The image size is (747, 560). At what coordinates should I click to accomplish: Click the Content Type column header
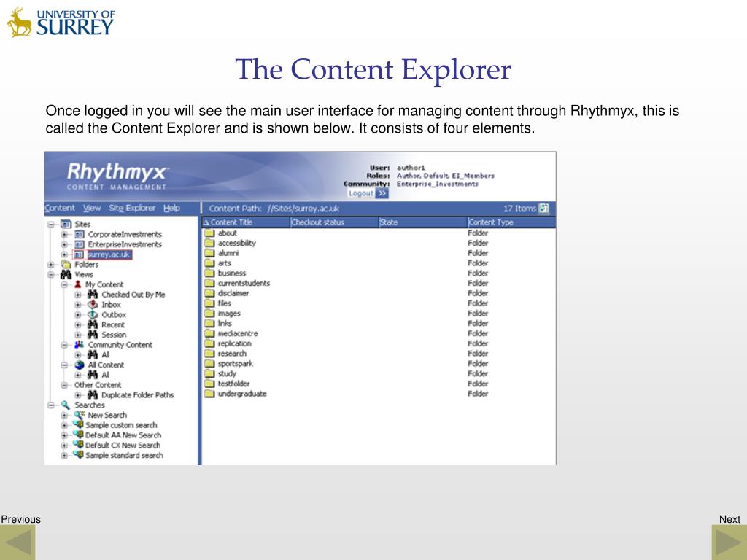(511, 222)
